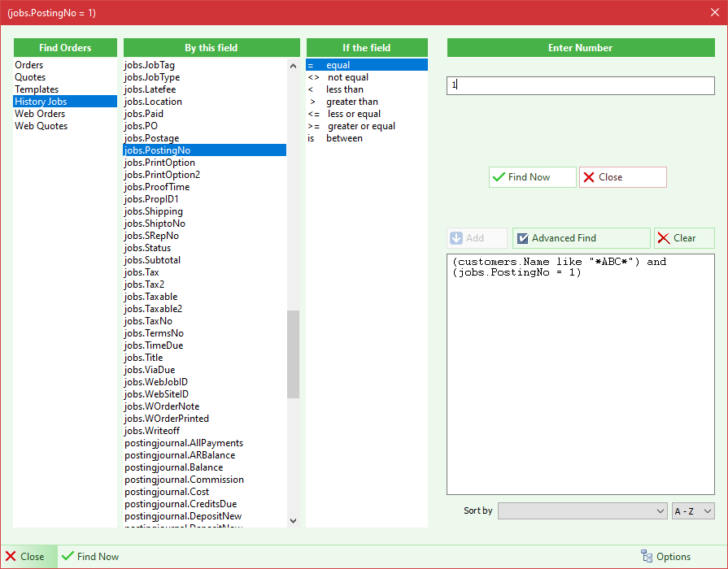
Task: Select Templates in Find Orders list
Action: click(65, 89)
